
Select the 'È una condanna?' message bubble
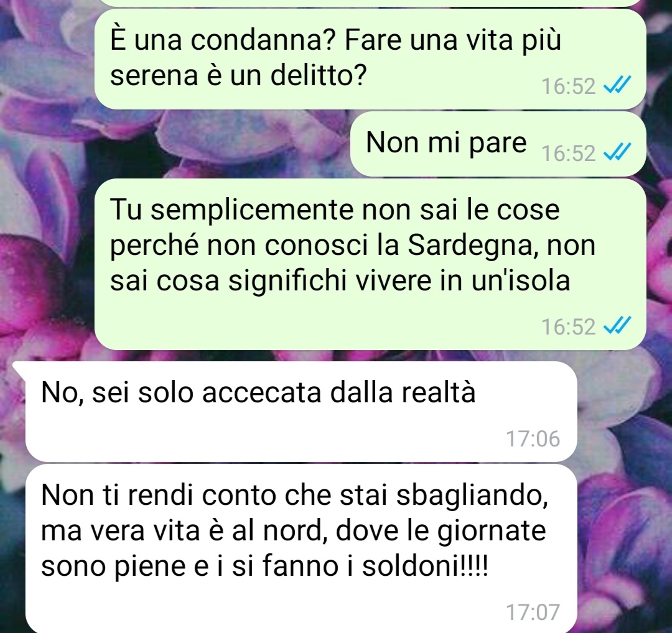[x=370, y=59]
